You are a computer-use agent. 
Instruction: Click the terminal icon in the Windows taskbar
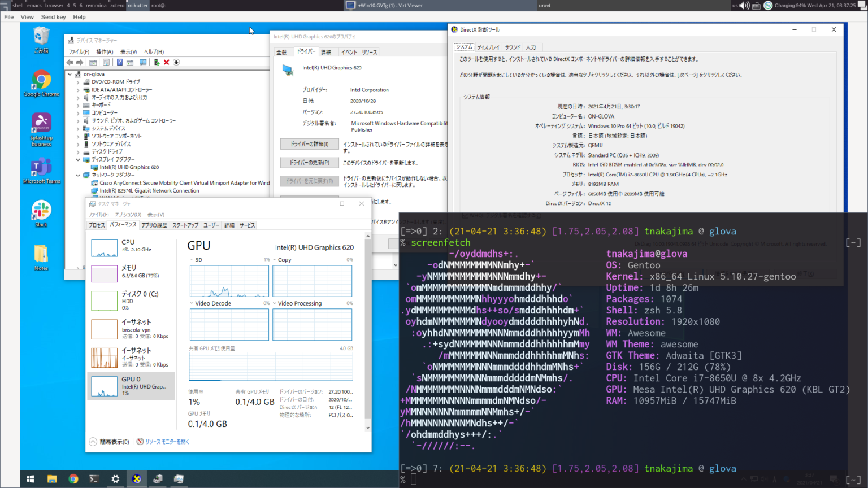tap(94, 479)
